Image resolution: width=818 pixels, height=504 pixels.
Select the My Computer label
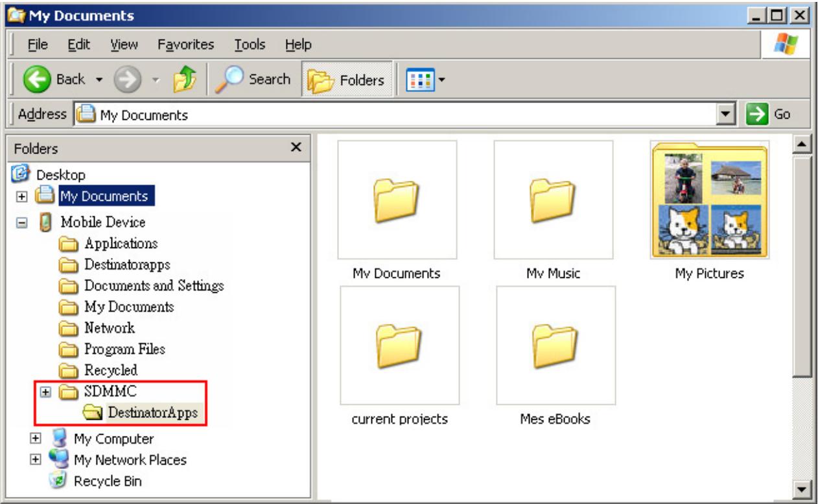[x=114, y=439]
